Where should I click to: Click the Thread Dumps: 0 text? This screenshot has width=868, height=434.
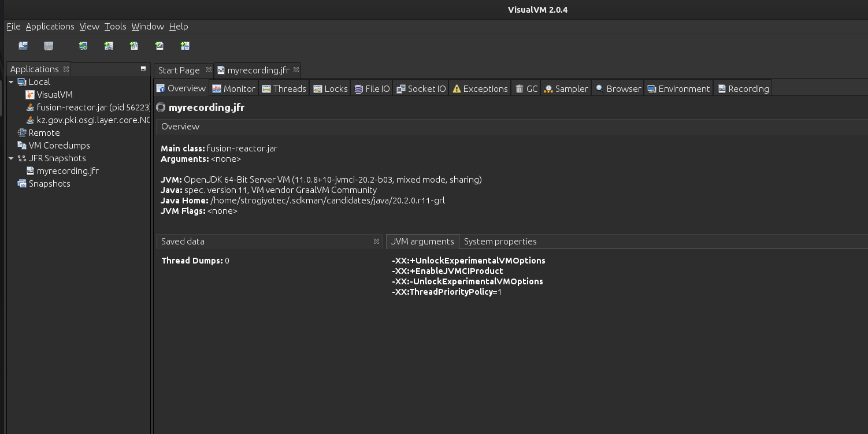tap(195, 261)
